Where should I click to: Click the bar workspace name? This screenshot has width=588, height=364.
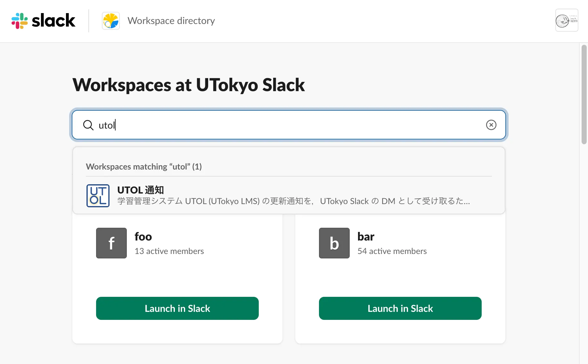[x=366, y=237]
